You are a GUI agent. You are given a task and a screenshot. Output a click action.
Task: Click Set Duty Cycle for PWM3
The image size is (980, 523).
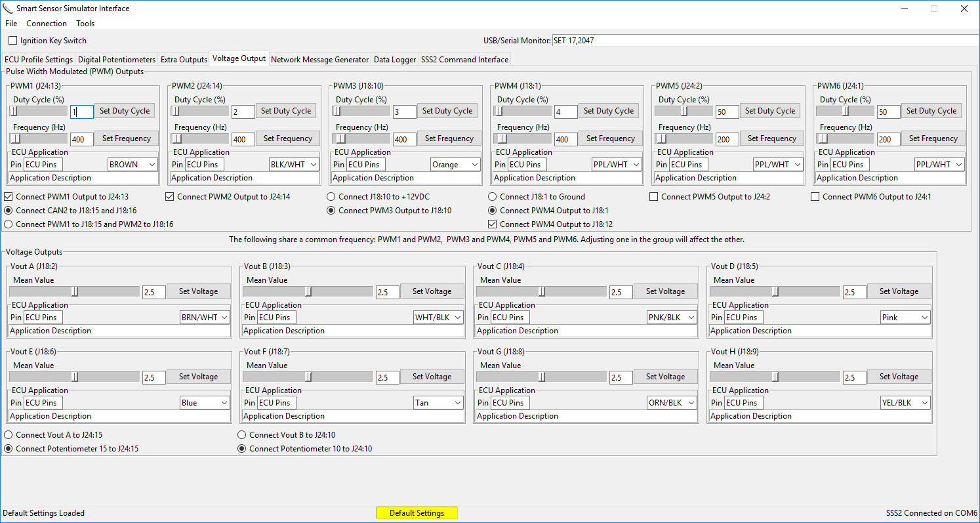coord(447,111)
